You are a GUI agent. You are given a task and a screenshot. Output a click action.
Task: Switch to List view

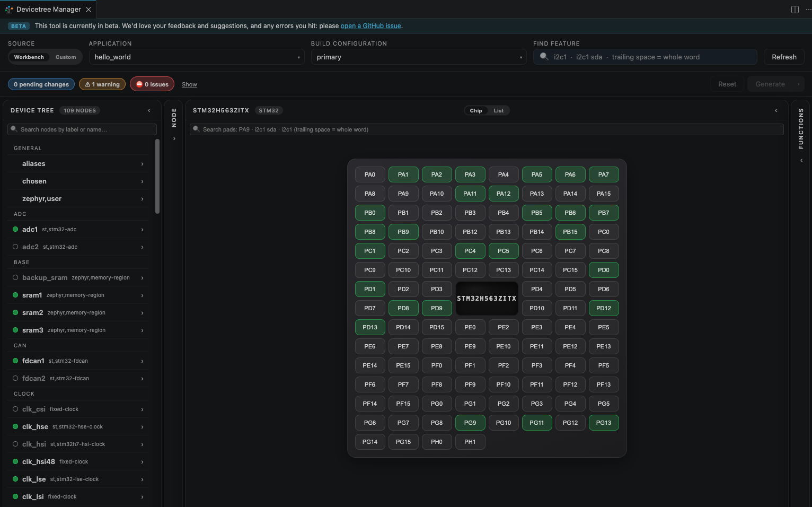click(499, 110)
